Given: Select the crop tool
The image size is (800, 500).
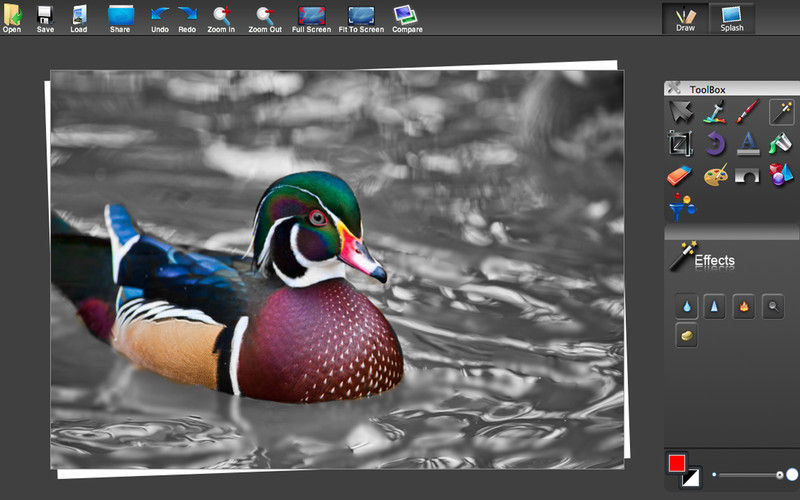Looking at the screenshot, I should click(680, 143).
